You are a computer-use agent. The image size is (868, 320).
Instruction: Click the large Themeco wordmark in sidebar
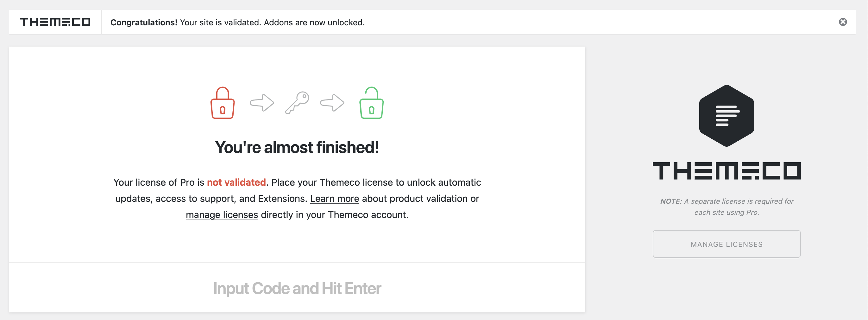click(x=726, y=171)
